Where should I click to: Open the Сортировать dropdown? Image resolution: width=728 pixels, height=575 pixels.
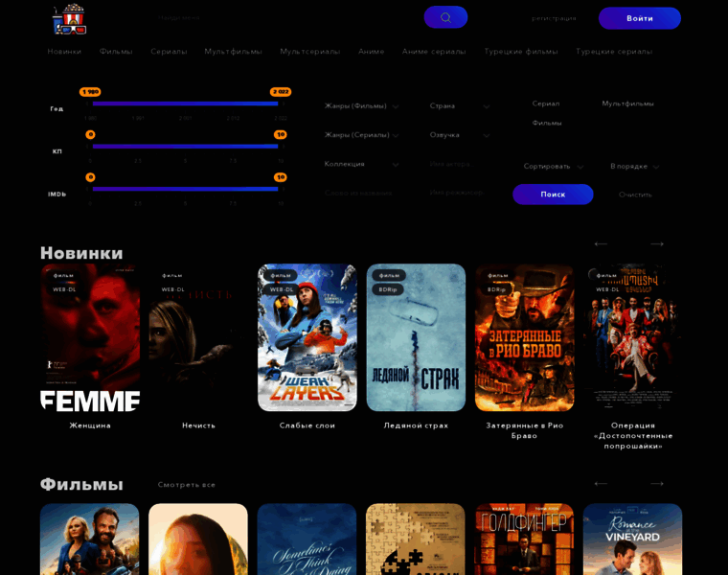coord(554,167)
